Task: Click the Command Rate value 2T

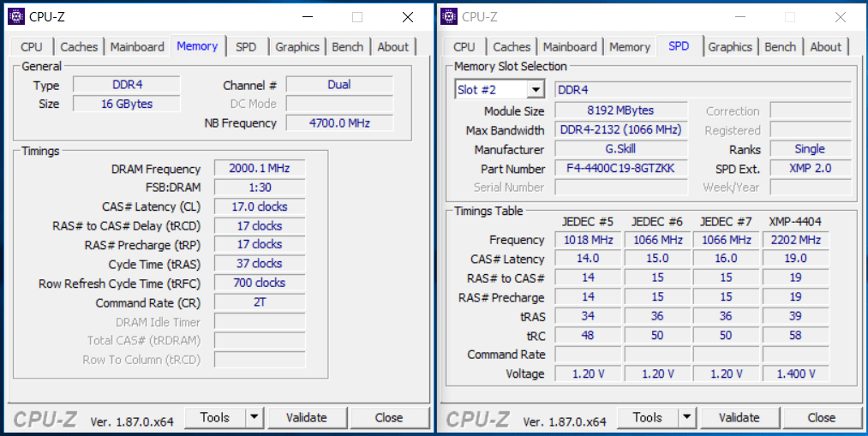Action: click(x=260, y=302)
